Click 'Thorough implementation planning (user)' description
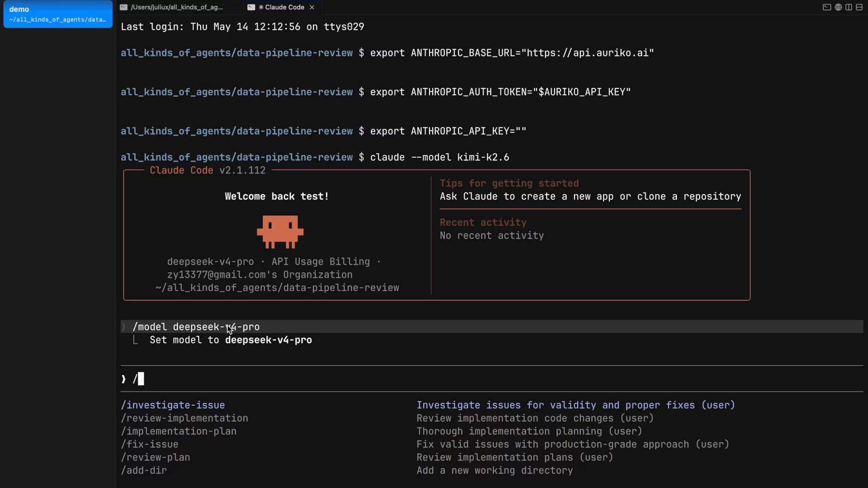 pyautogui.click(x=529, y=432)
